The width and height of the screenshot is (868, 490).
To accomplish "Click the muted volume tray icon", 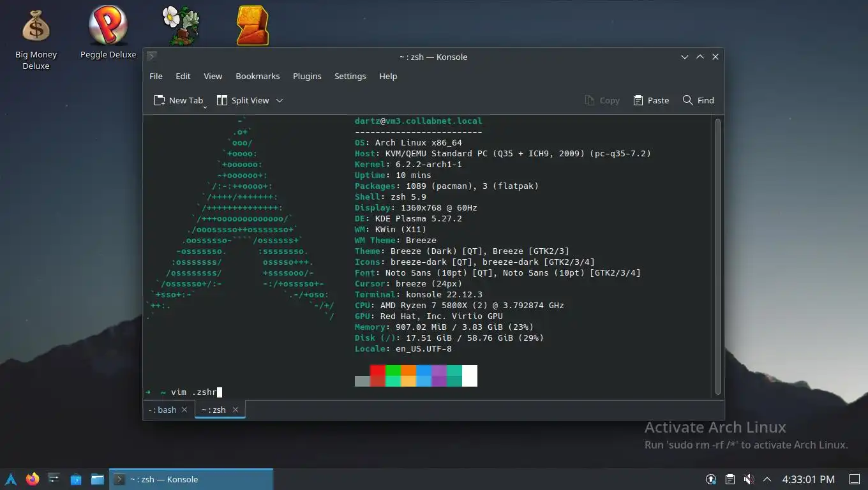I will pos(749,479).
